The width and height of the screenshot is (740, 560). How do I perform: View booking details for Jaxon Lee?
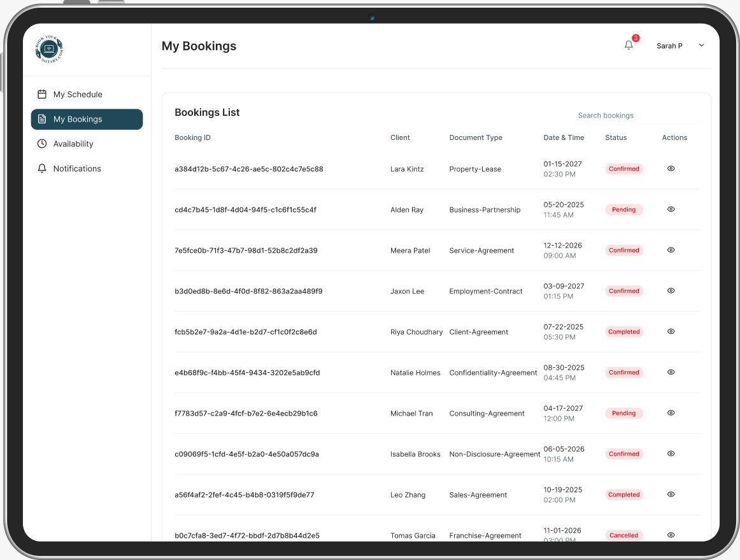coord(671,291)
